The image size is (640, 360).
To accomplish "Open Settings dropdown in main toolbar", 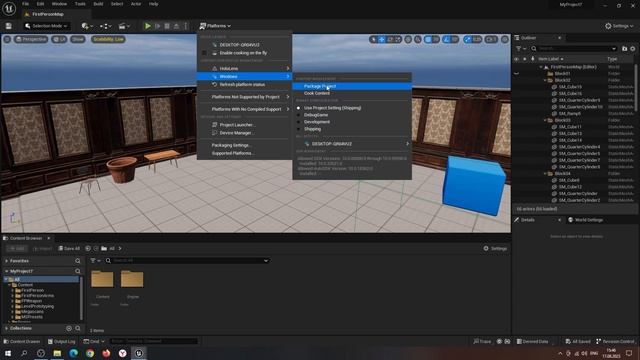I will tap(619, 26).
